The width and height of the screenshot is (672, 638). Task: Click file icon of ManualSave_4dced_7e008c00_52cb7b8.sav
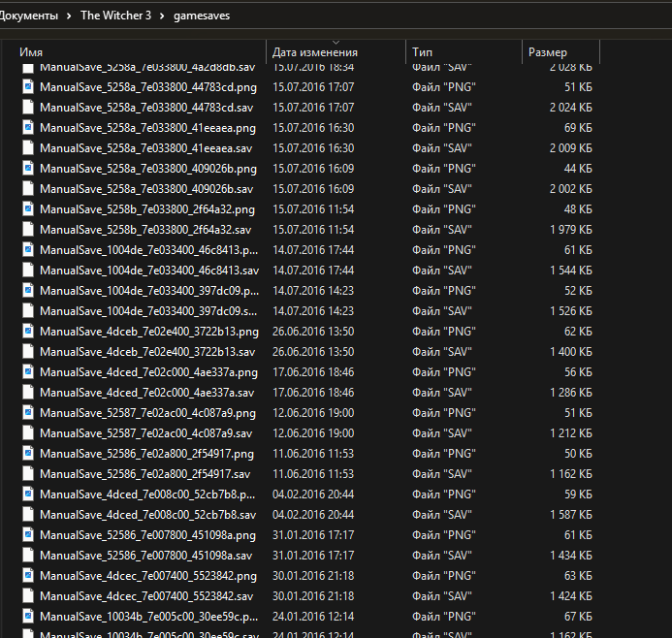[x=28, y=514]
